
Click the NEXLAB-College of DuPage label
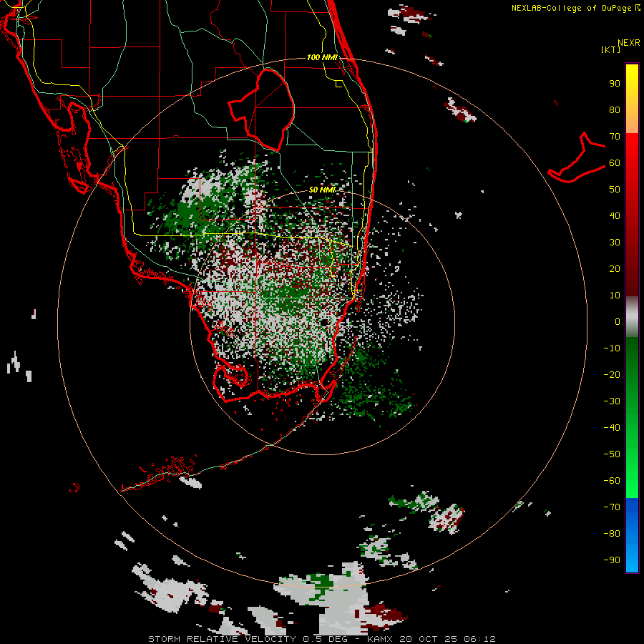tap(571, 8)
